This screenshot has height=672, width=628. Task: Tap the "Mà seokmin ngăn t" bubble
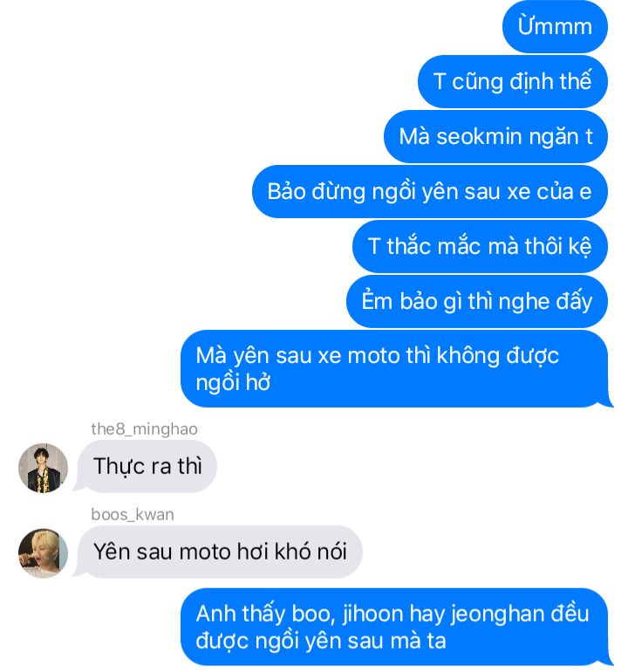click(x=495, y=136)
